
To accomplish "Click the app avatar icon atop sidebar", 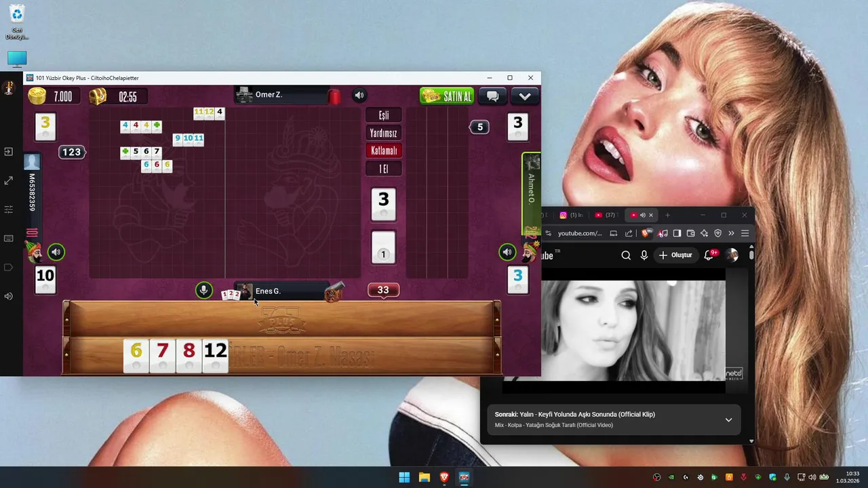I will [9, 88].
